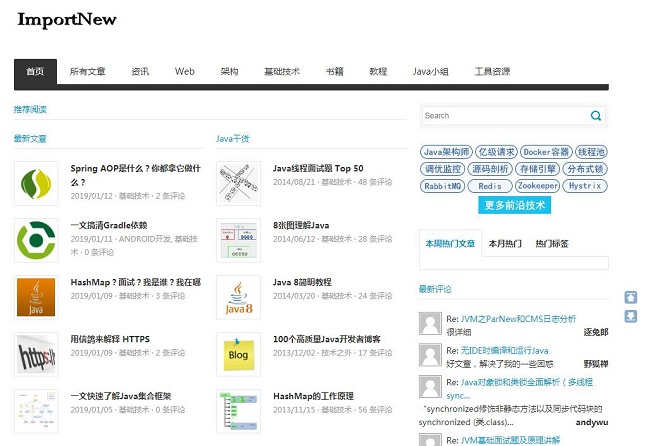Open the 推荐阅读 section link

[30, 110]
